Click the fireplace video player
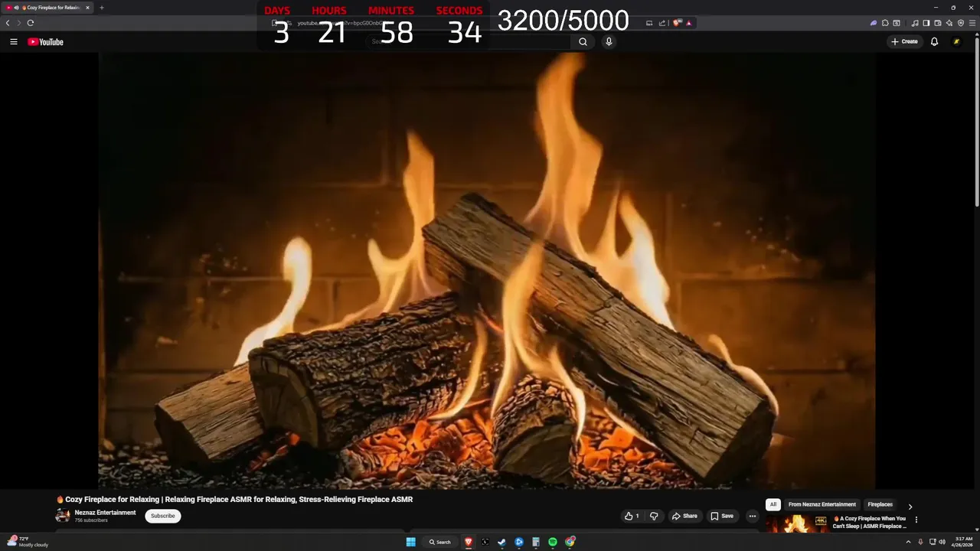 click(487, 270)
